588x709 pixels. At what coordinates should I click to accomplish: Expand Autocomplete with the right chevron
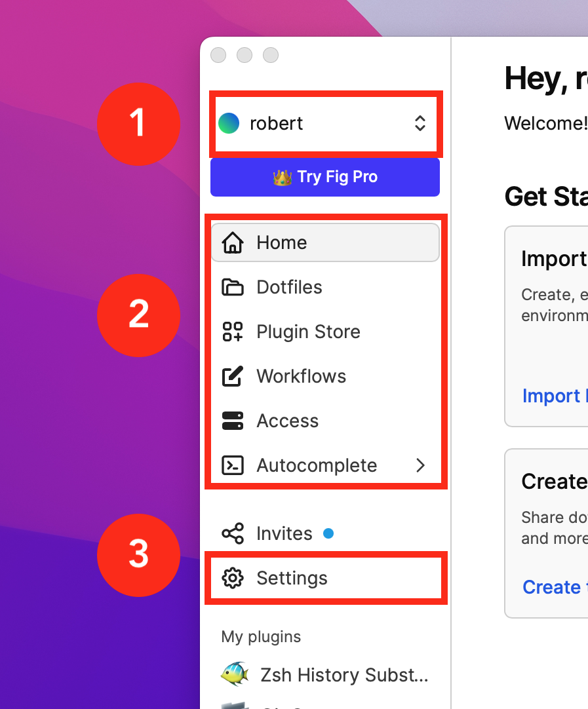421,465
